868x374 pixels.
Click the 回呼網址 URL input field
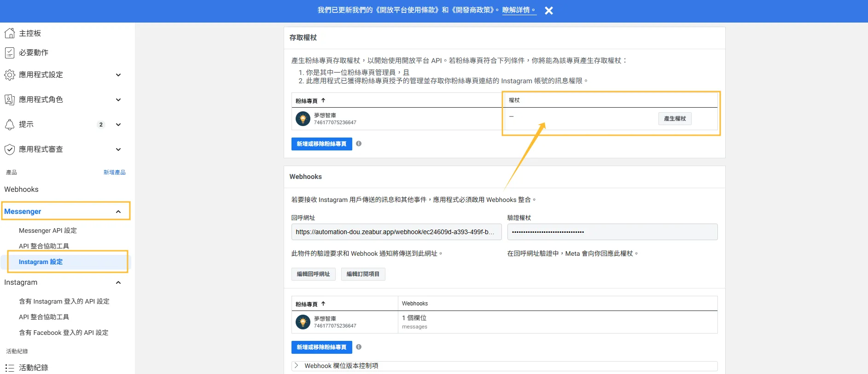[x=396, y=232]
